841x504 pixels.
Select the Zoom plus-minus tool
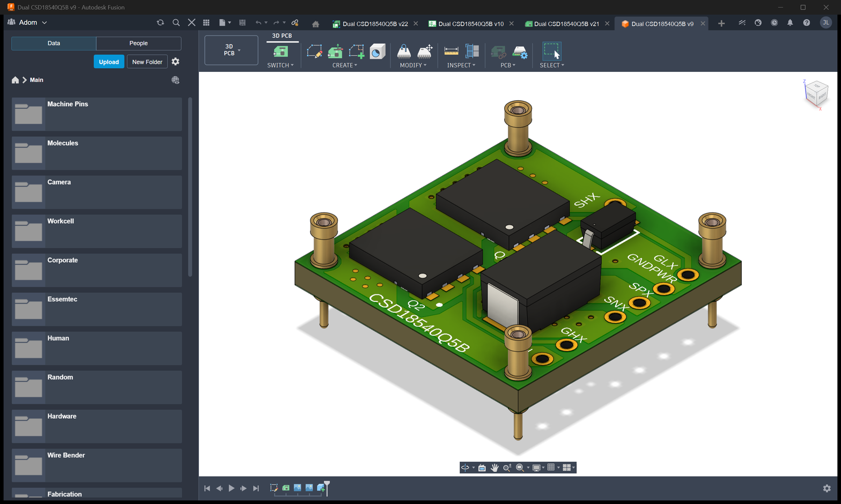[x=507, y=468]
